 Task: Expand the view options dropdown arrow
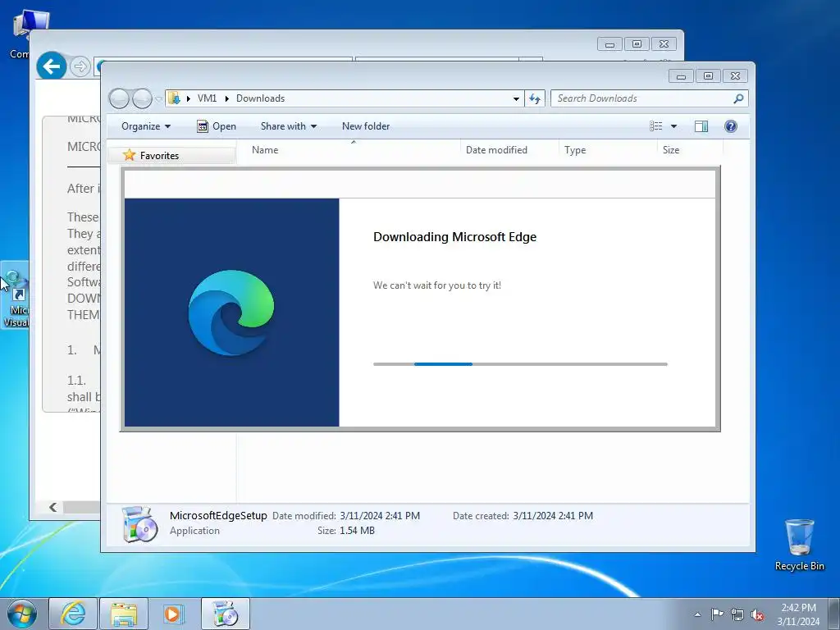(x=674, y=126)
